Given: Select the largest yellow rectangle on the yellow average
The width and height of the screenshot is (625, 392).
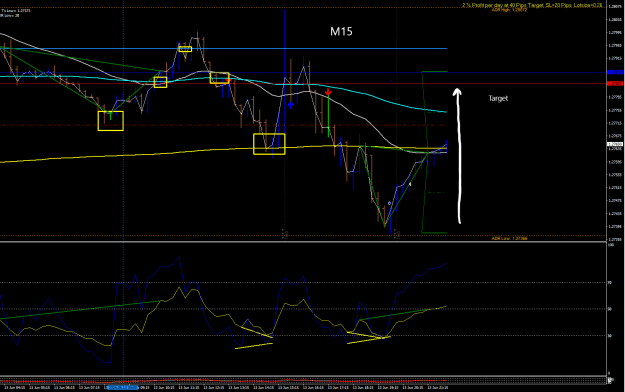Looking at the screenshot, I should click(269, 144).
